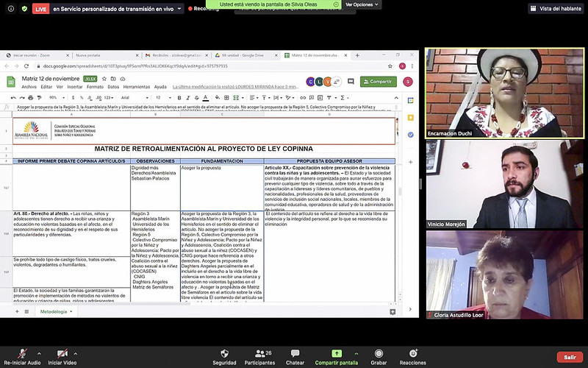The width and height of the screenshot is (588, 368).
Task: Toggle microphone with Re-Iniciar Audio
Action: [x=23, y=357]
